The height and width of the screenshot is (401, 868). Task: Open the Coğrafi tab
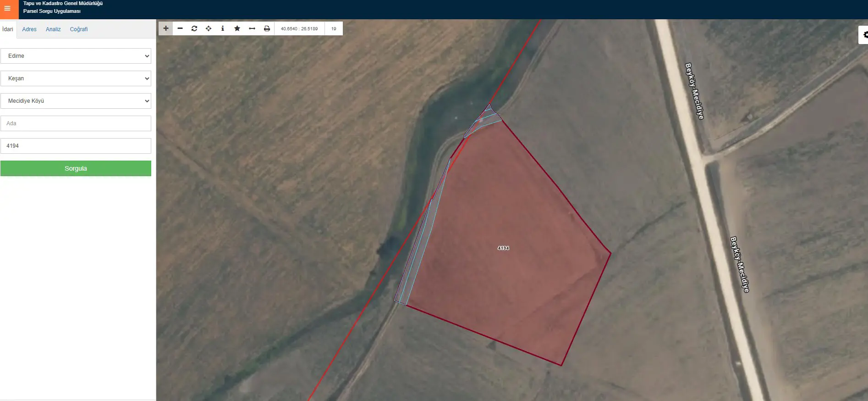click(x=79, y=29)
